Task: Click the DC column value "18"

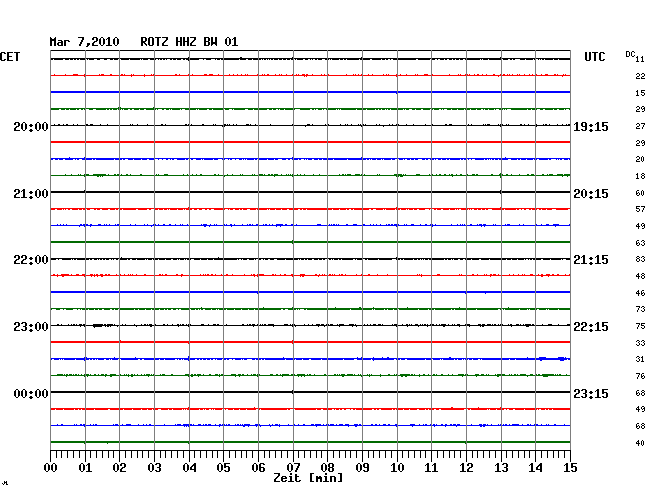Action: pos(640,176)
